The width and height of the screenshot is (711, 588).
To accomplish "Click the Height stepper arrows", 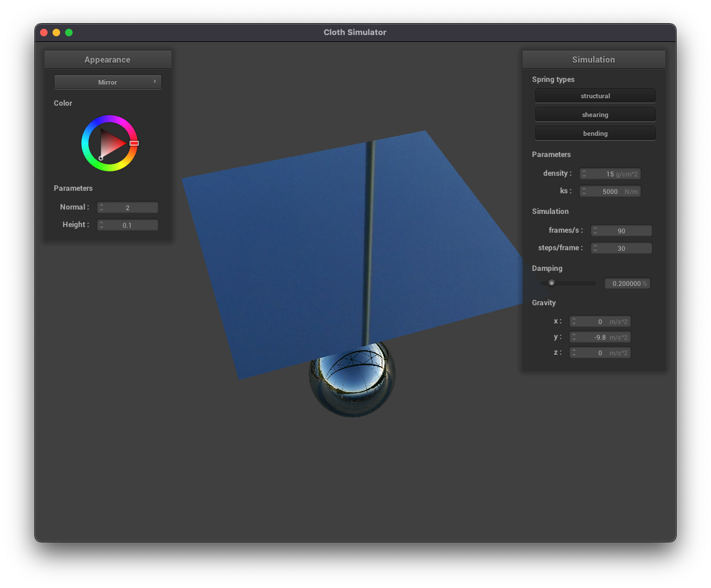I will [x=101, y=225].
